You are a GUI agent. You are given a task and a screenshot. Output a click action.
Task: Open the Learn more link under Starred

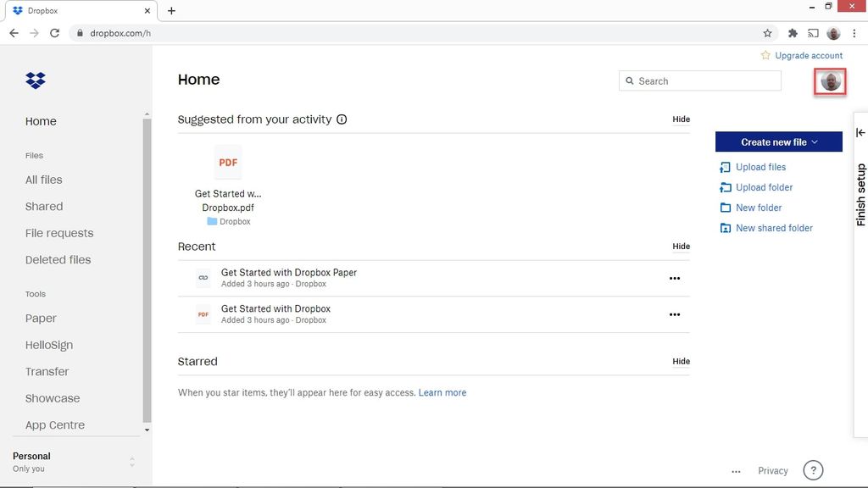(x=442, y=392)
